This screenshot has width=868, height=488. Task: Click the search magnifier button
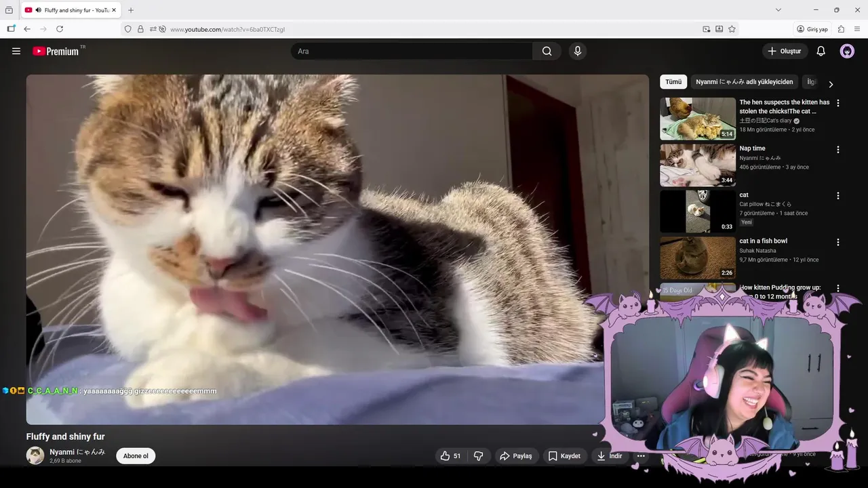point(547,51)
